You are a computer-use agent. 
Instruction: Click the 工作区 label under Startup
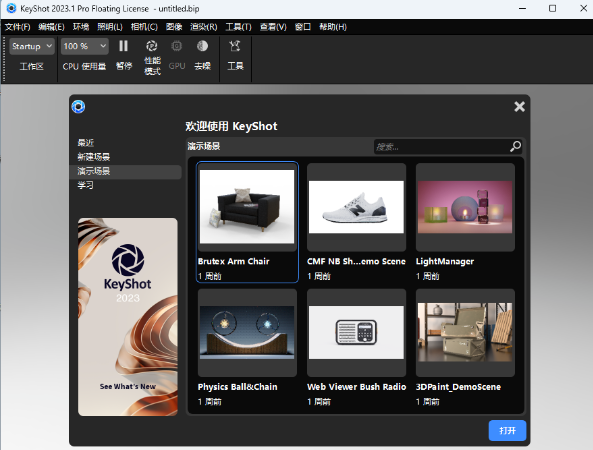coord(32,67)
